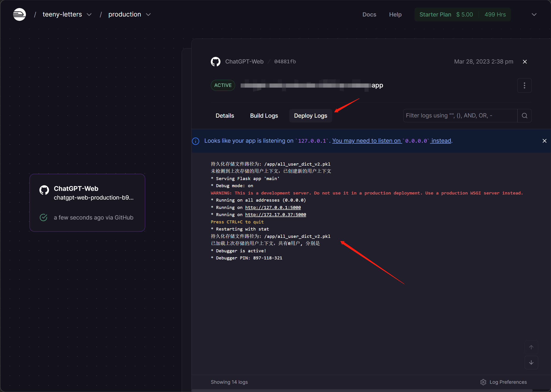Click the Mar 28, 2023 2:38 pm timestamp
This screenshot has height=392, width=551.
point(484,61)
